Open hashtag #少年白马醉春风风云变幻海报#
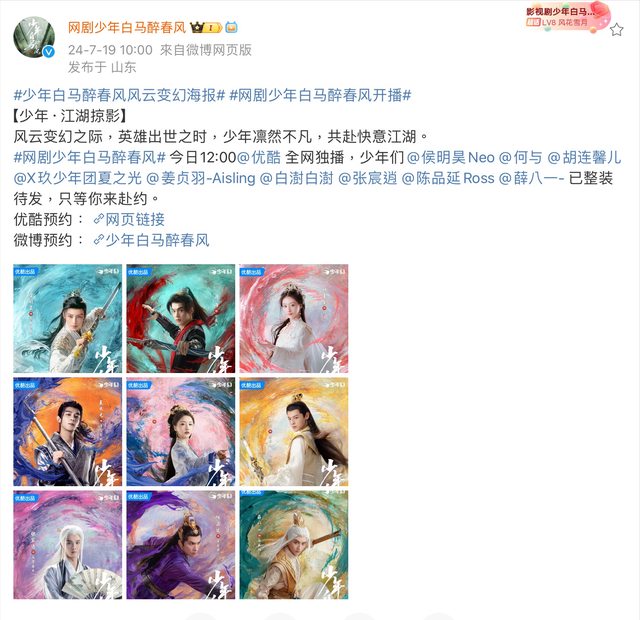Screen dimensions: 640x620 [119, 96]
